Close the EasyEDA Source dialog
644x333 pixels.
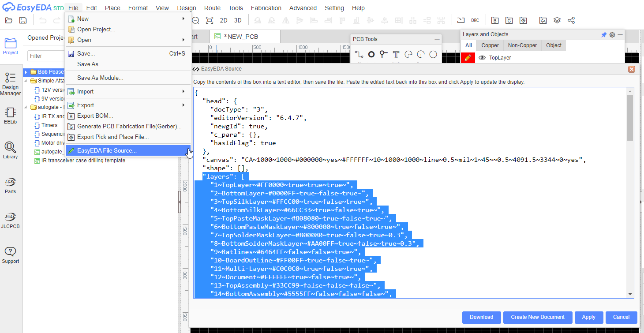632,69
